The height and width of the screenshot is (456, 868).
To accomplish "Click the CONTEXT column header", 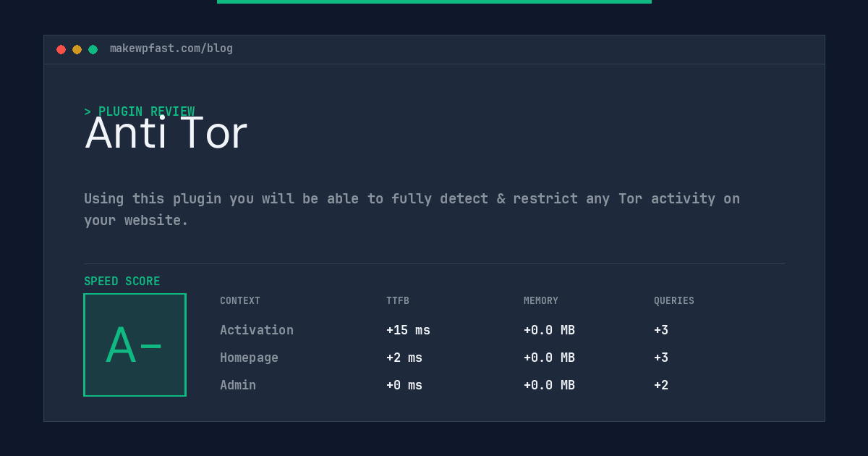I will [240, 300].
